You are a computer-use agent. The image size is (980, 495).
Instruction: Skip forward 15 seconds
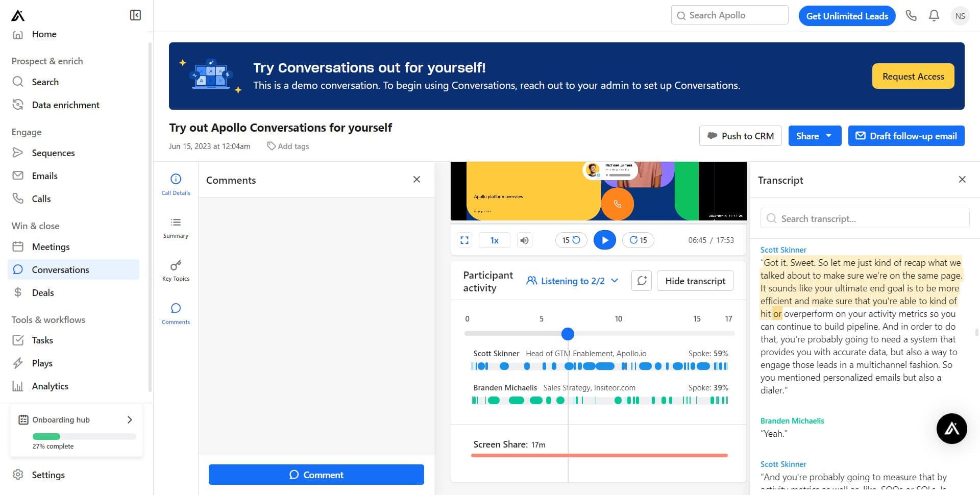(x=638, y=240)
